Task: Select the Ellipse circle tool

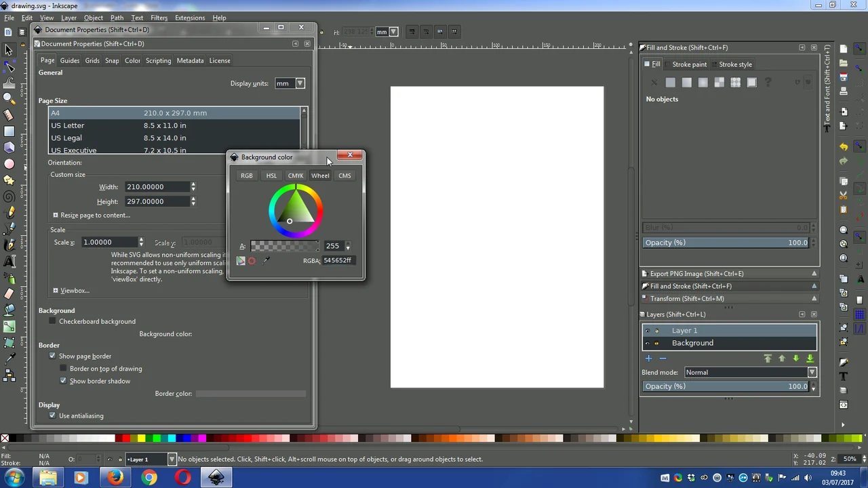Action: tap(9, 164)
